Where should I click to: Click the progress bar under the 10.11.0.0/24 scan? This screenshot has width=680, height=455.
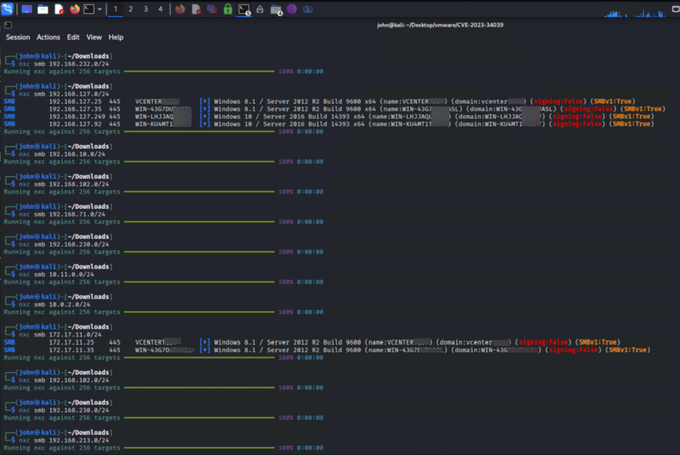click(x=199, y=282)
